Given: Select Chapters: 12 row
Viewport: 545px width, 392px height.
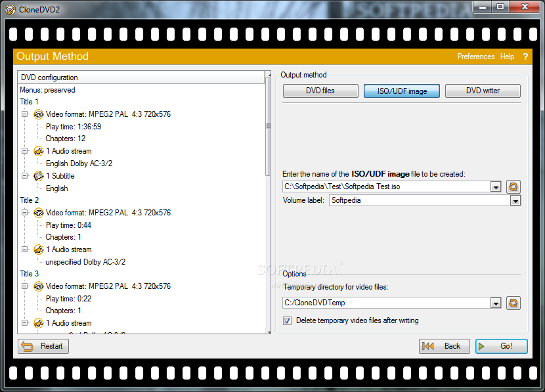Looking at the screenshot, I should 66,139.
